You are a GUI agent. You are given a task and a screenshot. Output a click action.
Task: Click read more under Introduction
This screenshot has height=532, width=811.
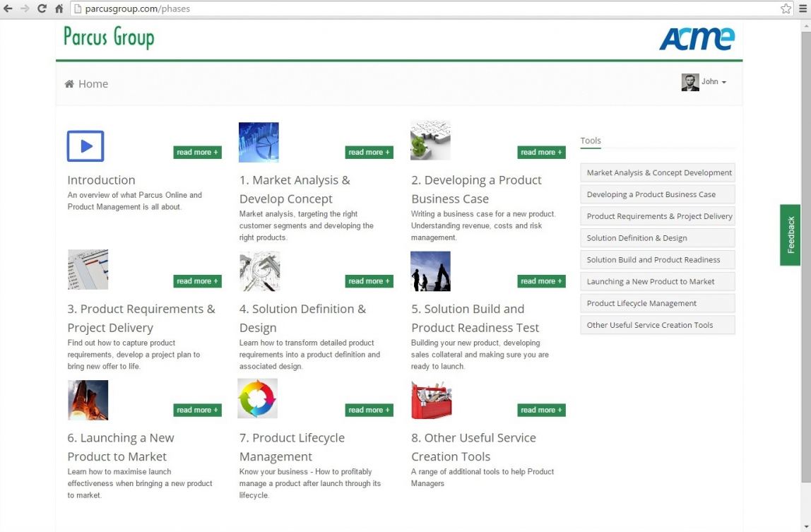(x=197, y=153)
